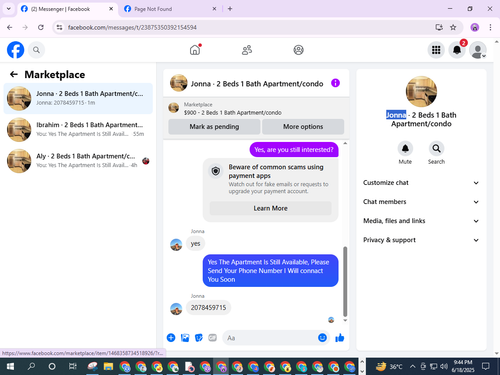Bookmark this page with the star
The width and height of the screenshot is (500, 375).
click(x=453, y=27)
